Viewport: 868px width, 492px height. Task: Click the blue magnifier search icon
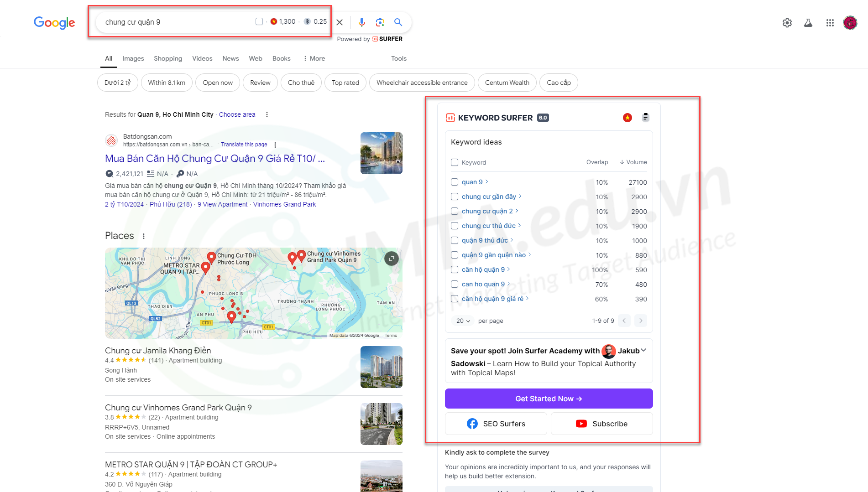click(x=398, y=22)
